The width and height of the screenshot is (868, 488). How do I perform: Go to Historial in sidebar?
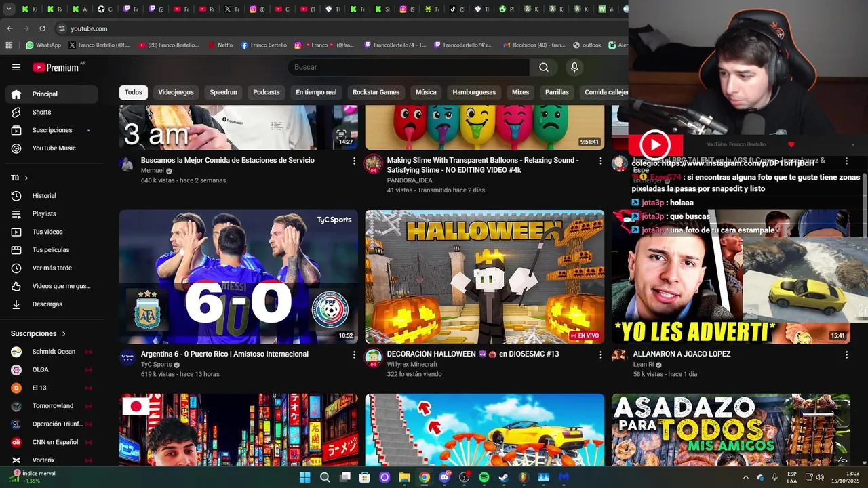point(52,196)
